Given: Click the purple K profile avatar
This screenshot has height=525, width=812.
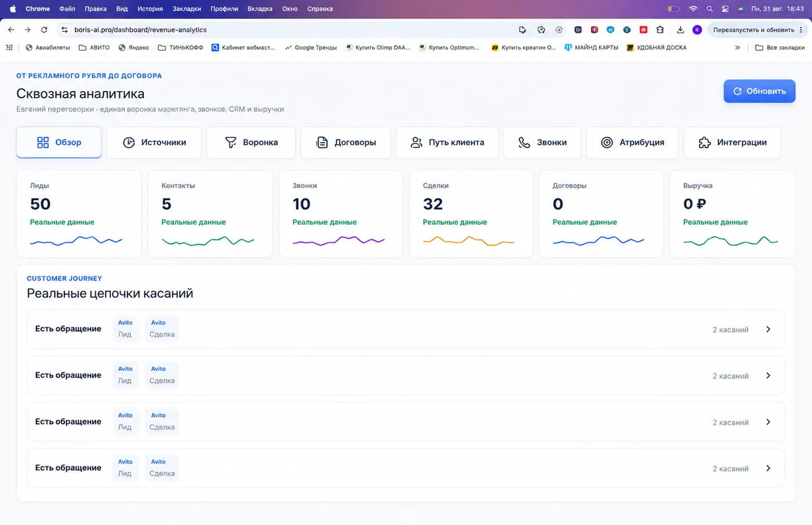Looking at the screenshot, I should (x=697, y=30).
